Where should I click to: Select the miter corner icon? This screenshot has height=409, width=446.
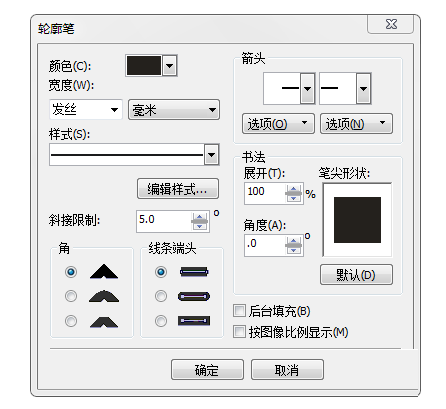click(x=104, y=271)
